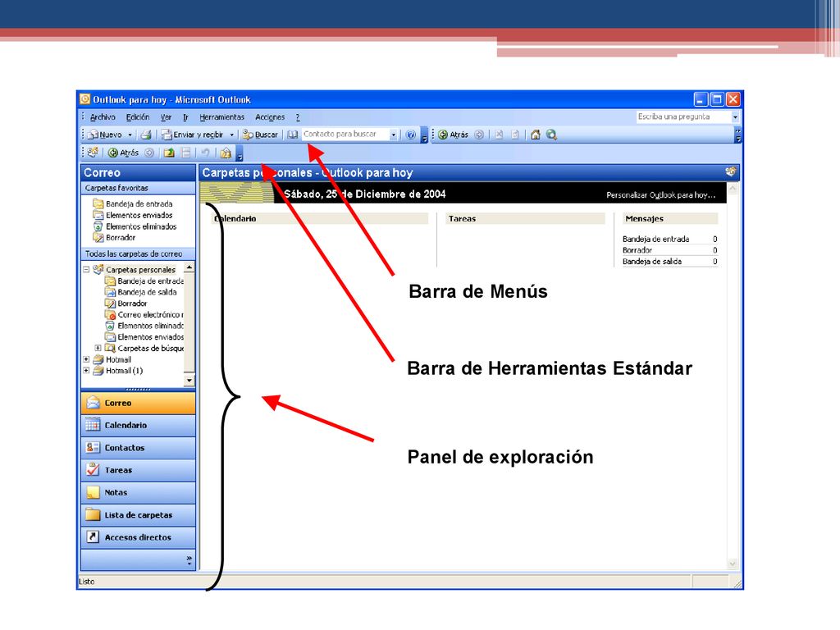Click Bandeja de entrada under Mensajes
Image resolution: width=840 pixels, height=630 pixels.
[x=655, y=239]
